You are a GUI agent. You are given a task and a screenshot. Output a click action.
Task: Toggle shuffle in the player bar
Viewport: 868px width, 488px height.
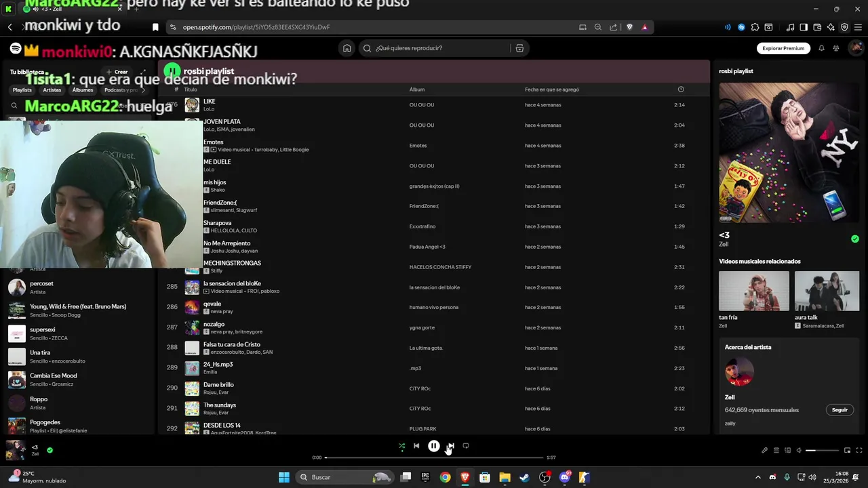pos(401,446)
